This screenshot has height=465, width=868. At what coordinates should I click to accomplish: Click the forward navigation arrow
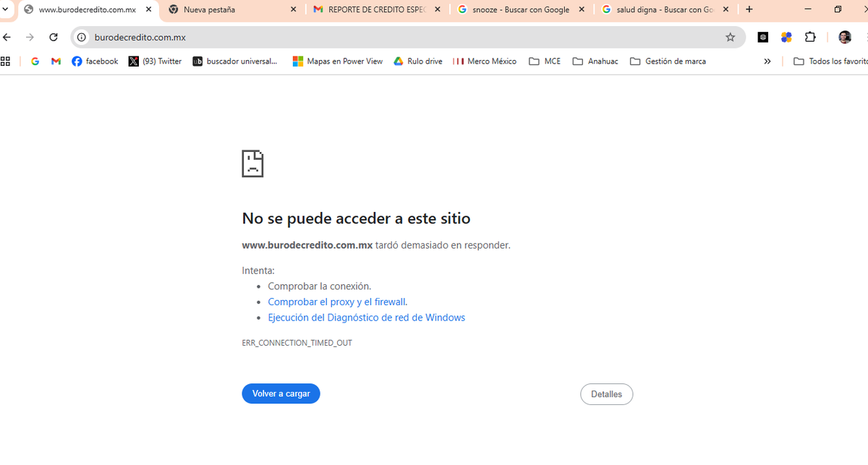[30, 37]
